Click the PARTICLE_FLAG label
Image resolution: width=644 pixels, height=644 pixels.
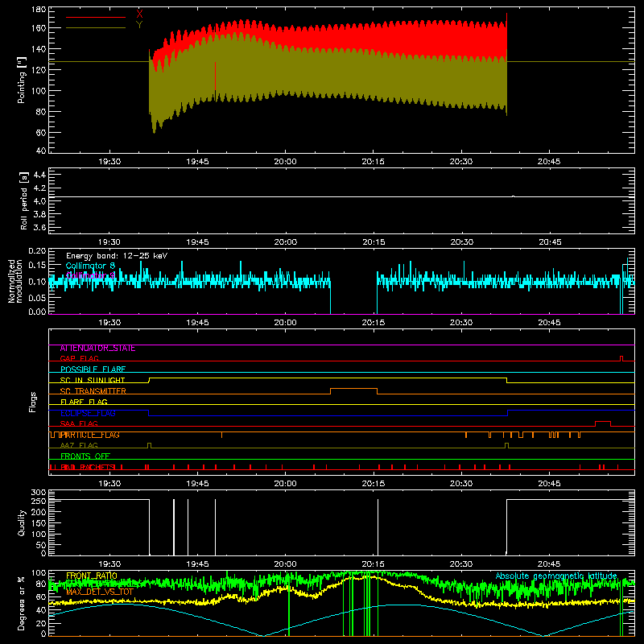pos(90,435)
